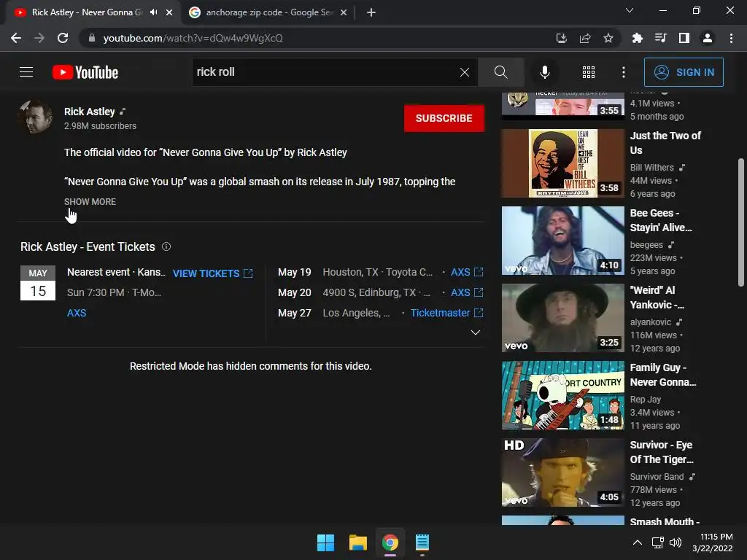Show info about Event Tickets

coord(166,246)
